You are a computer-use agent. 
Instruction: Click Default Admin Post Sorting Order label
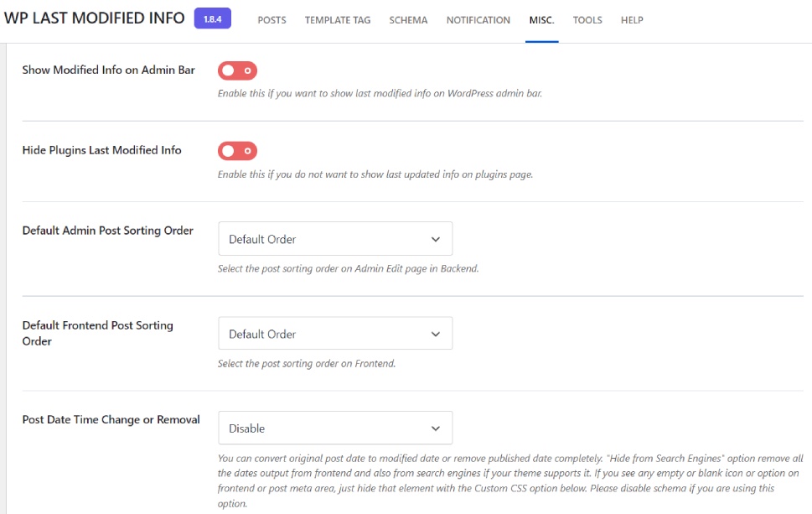107,231
